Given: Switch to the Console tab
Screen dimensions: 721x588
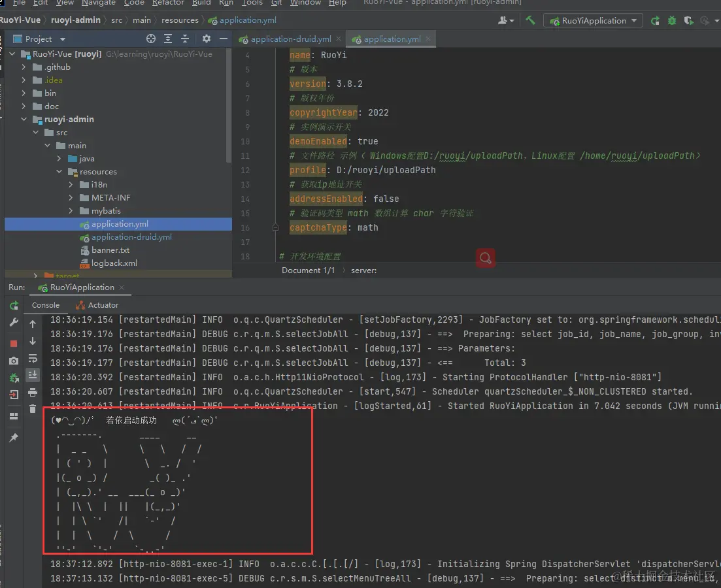Looking at the screenshot, I should (46, 305).
